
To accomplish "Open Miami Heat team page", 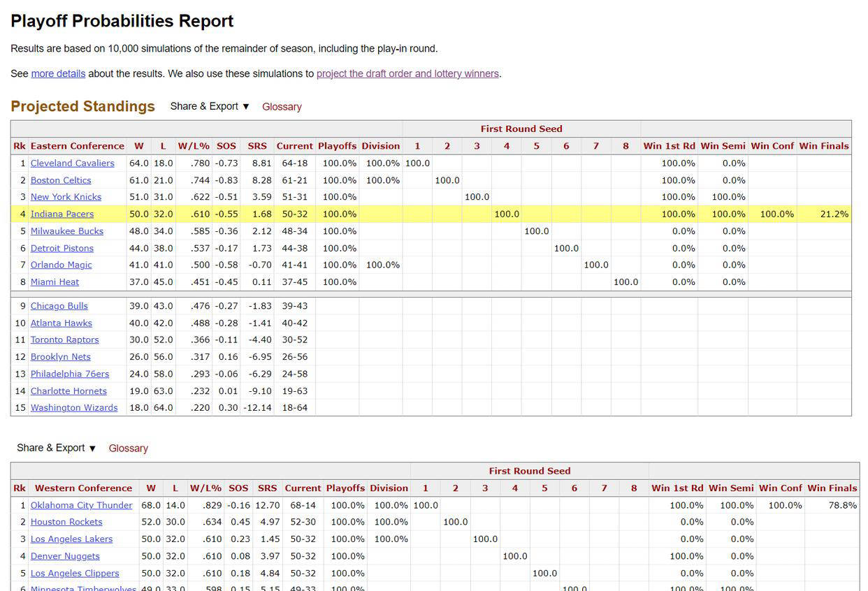I will (x=55, y=282).
